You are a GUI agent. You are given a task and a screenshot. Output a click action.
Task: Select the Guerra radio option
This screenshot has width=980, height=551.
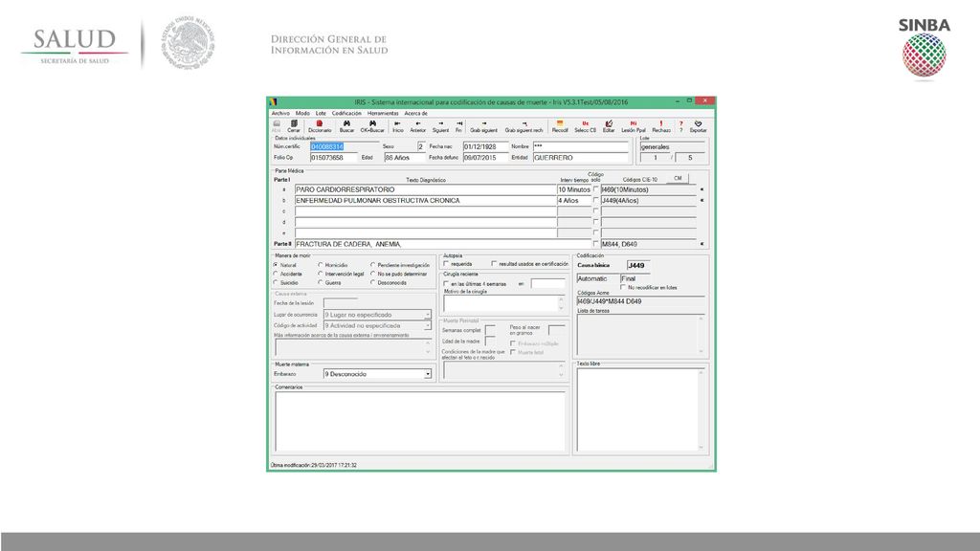pos(321,282)
